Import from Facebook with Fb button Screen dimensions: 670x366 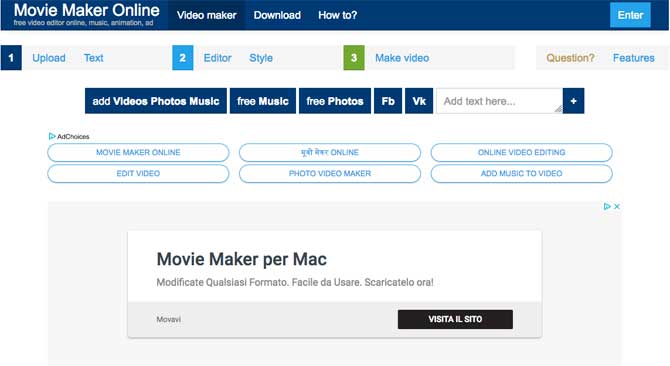click(x=388, y=101)
